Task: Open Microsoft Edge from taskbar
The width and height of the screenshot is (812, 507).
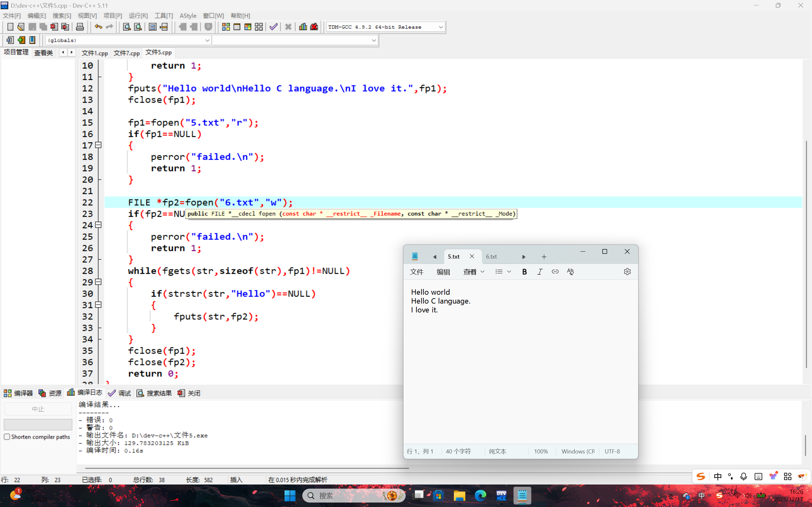Action: [x=480, y=495]
